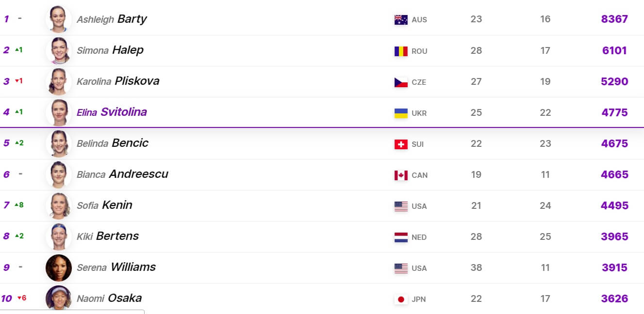644x314 pixels.
Task: Click the Czech Republic flag icon
Action: (x=401, y=82)
